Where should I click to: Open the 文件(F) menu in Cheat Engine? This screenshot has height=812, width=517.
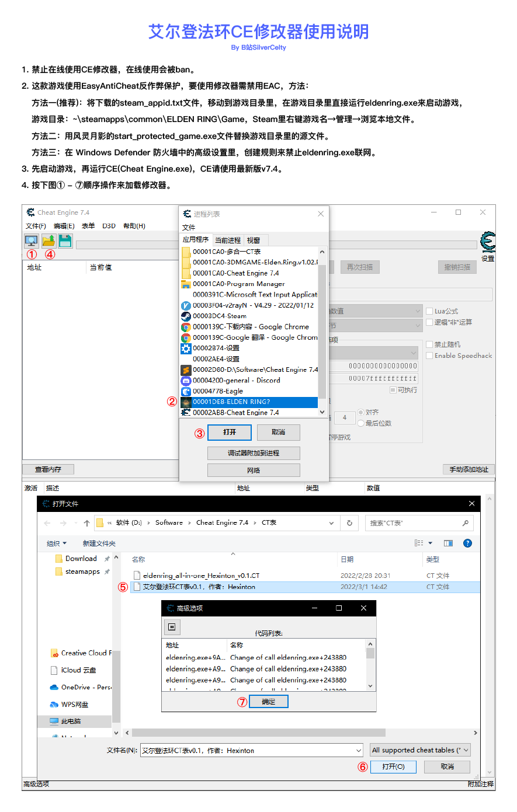coord(36,226)
